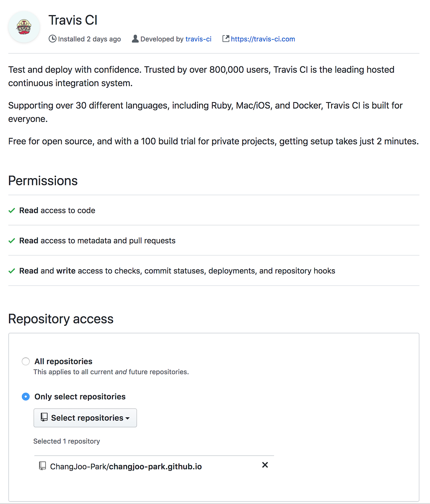Screen dimensions: 430x504
Task: Open the Select repositories dropdown
Action: tap(85, 418)
